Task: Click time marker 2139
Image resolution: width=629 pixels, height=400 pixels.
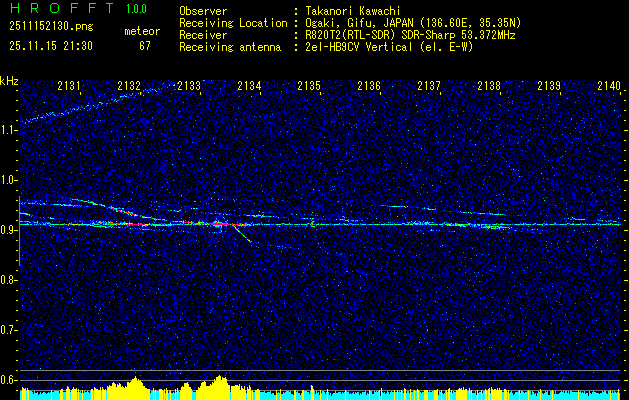Action: [549, 85]
